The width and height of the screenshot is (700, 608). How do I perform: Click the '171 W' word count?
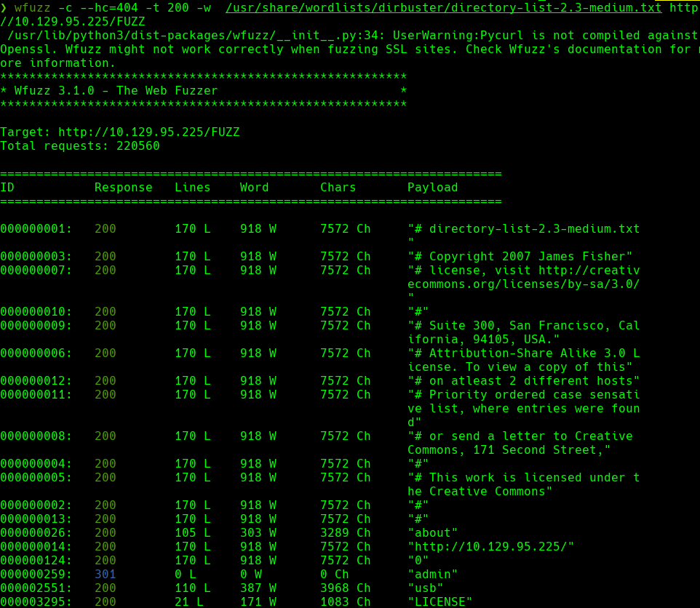coord(258,601)
